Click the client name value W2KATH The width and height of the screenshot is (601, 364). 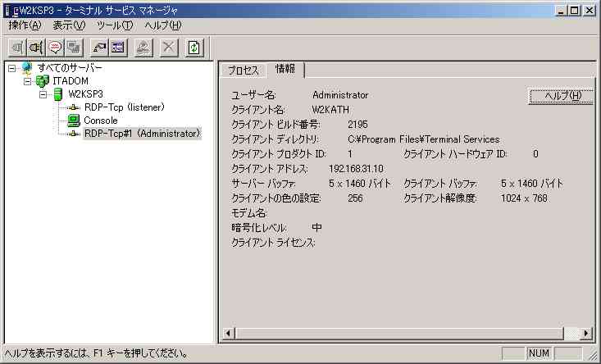[x=330, y=110]
